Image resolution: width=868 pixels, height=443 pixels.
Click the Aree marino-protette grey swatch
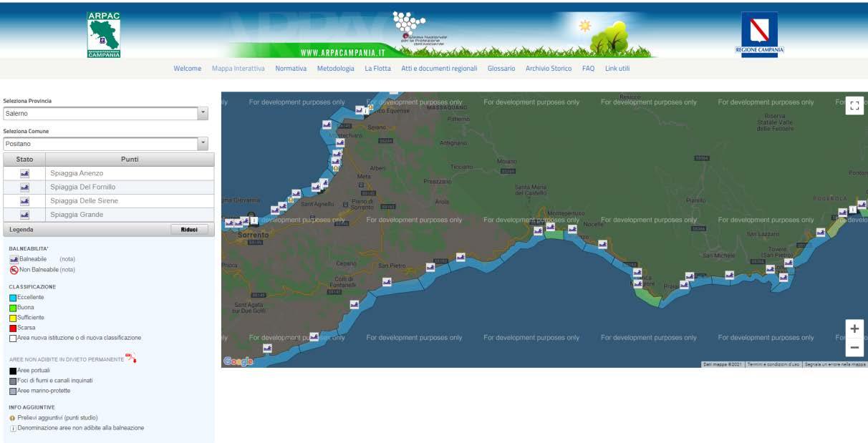13,391
